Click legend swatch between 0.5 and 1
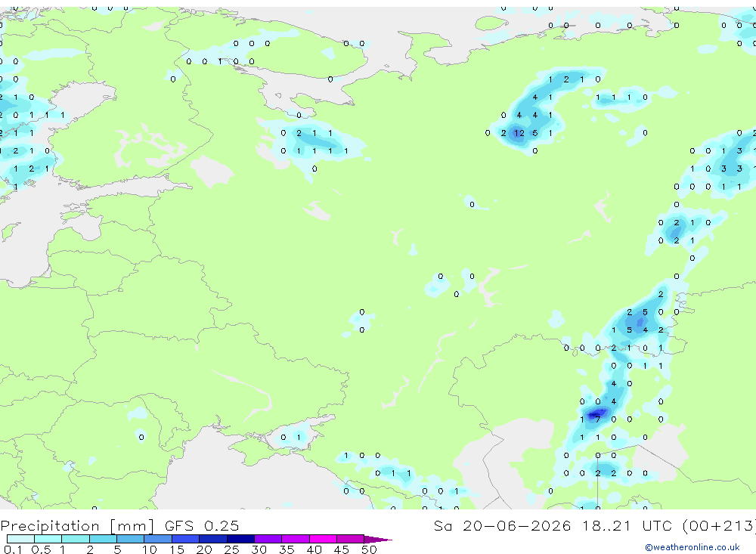The image size is (756, 554). [48, 539]
